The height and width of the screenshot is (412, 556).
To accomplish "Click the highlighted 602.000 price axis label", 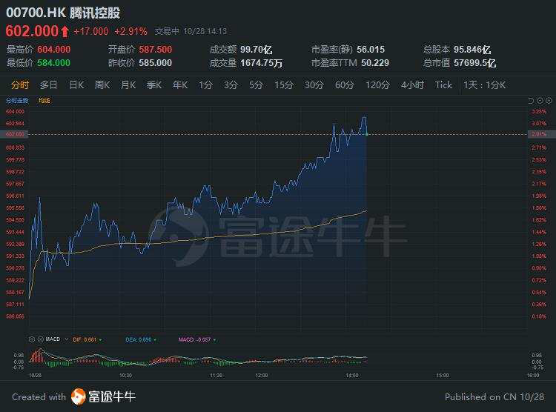I will pyautogui.click(x=15, y=134).
